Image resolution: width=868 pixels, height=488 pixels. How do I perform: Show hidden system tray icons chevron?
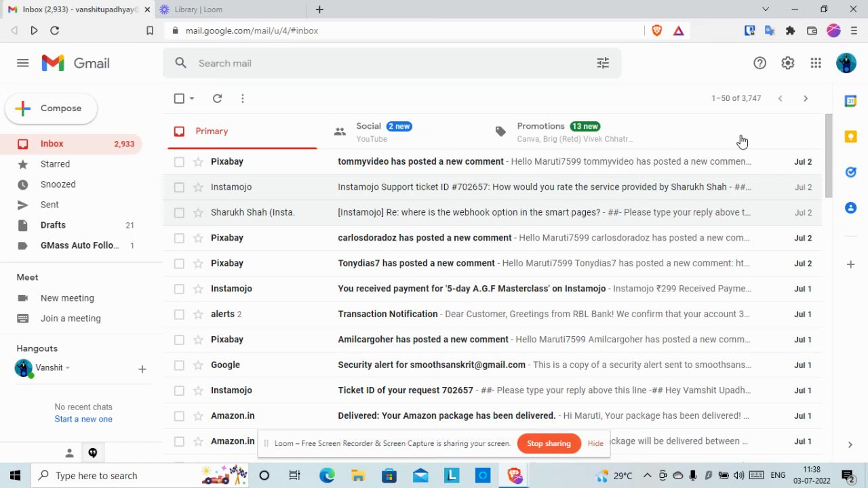pyautogui.click(x=647, y=475)
